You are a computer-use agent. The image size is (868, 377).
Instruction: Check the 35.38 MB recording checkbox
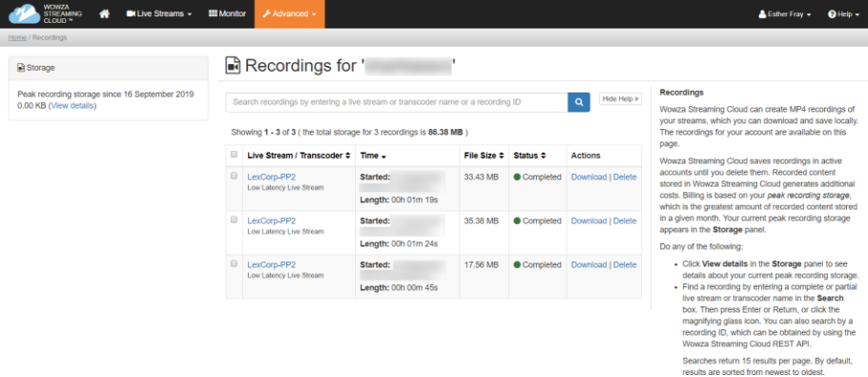point(234,220)
